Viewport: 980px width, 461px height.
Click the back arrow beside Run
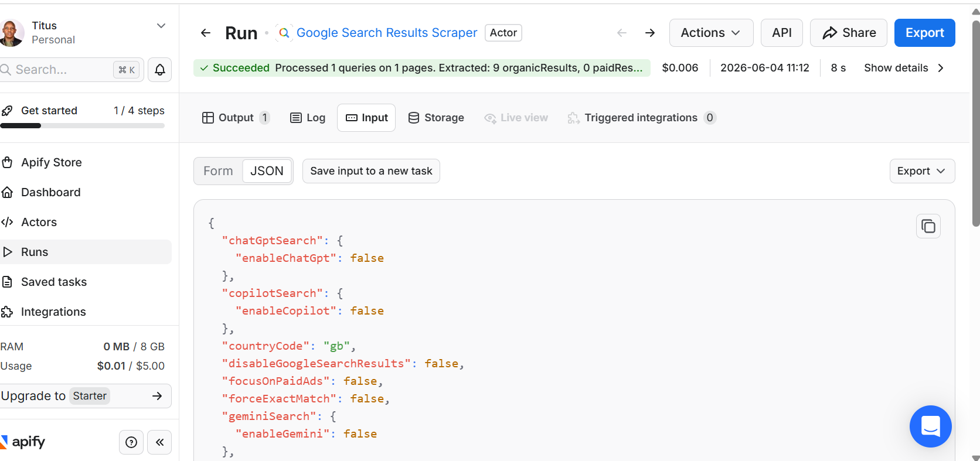pos(206,33)
